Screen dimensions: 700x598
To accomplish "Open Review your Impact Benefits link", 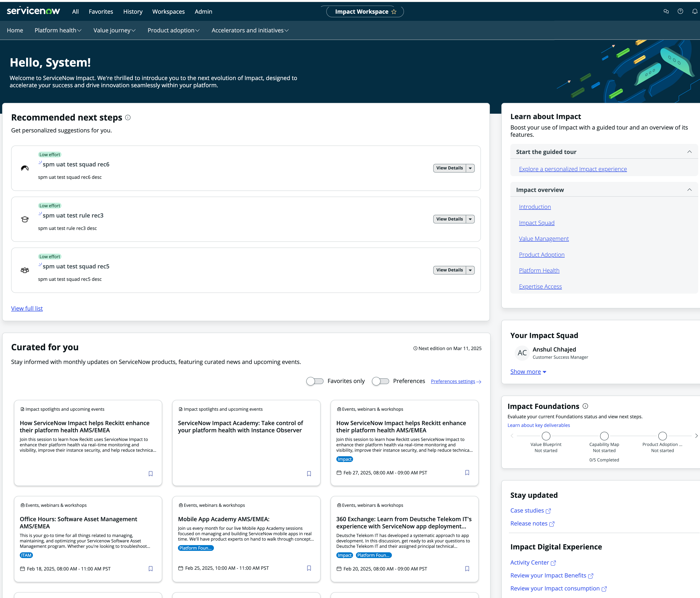I will pyautogui.click(x=552, y=575).
